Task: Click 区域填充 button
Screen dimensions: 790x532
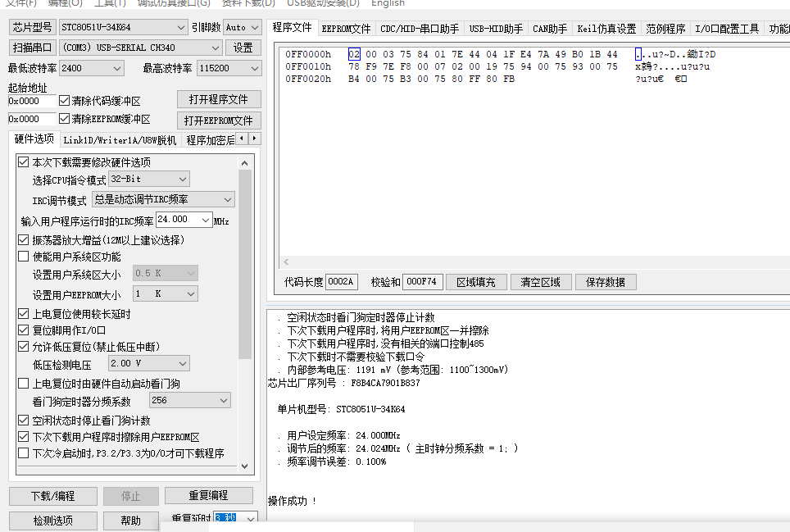Action: (x=476, y=282)
